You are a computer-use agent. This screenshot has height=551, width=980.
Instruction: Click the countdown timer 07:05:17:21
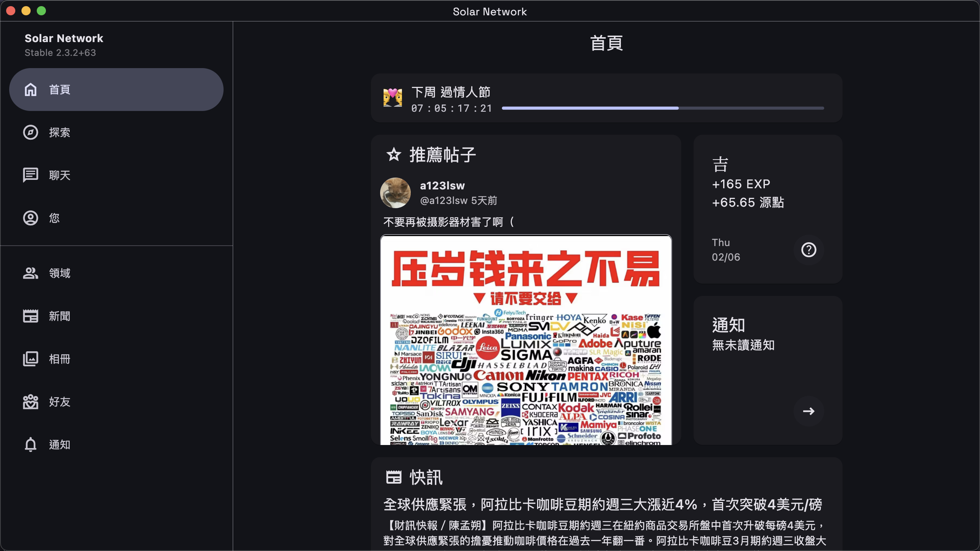click(x=452, y=108)
